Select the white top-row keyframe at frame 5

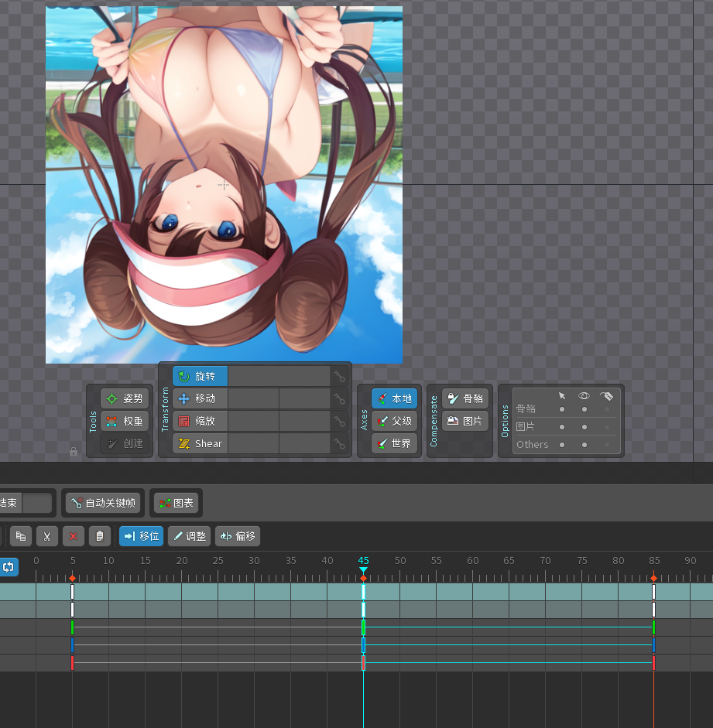tap(73, 592)
